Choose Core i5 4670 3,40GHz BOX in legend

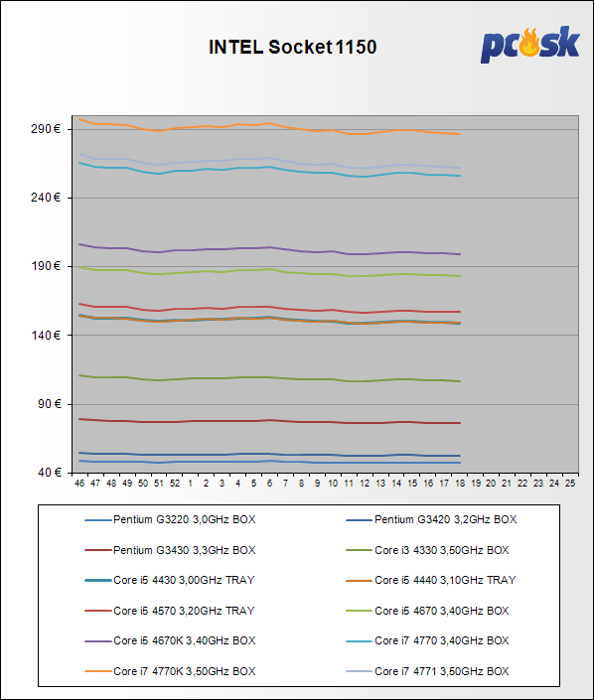tap(427, 611)
